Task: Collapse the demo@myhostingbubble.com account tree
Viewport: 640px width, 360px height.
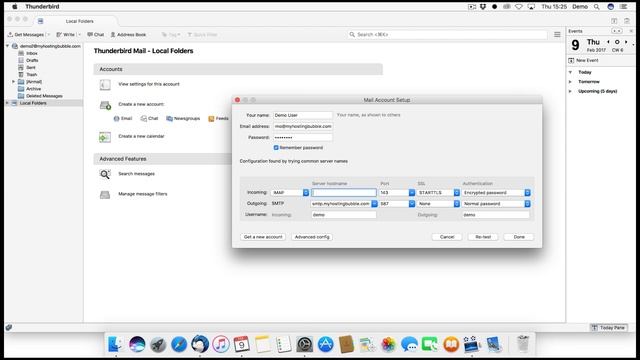Action: (8, 46)
